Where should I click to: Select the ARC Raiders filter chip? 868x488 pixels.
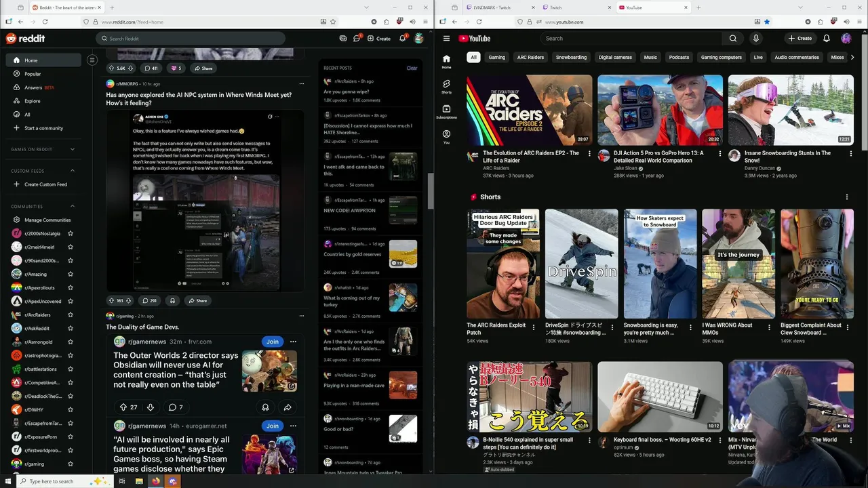[x=530, y=57]
